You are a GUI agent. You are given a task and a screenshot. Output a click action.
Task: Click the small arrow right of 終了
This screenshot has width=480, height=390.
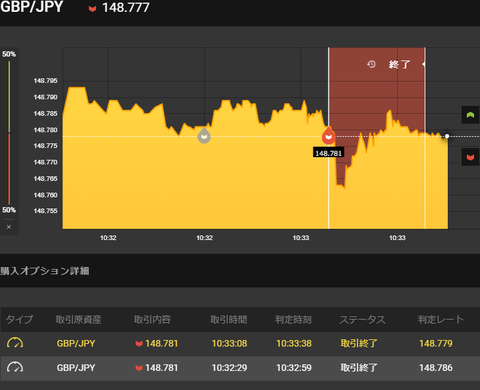pyautogui.click(x=424, y=64)
